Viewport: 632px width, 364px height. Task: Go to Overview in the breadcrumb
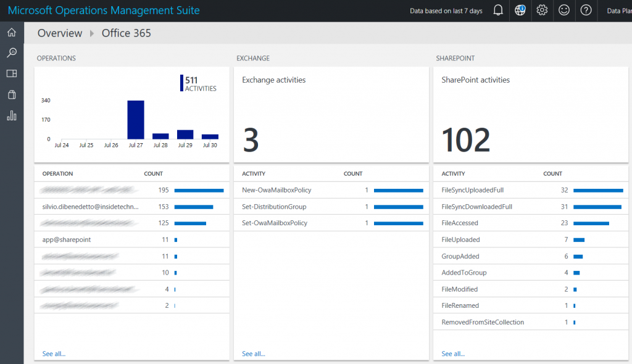[60, 33]
